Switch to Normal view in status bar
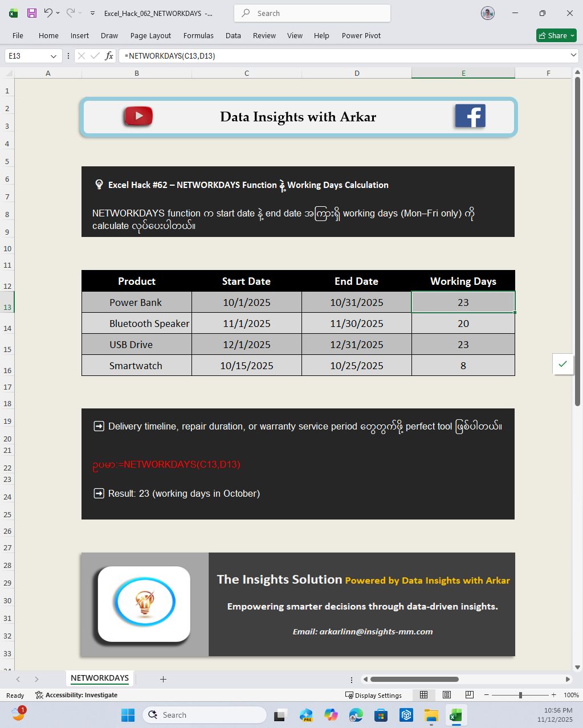Screen dimensions: 583x728 [423, 695]
